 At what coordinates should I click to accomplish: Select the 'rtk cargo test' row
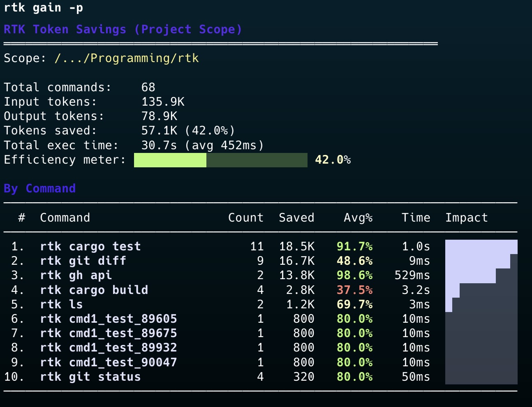pyautogui.click(x=90, y=247)
